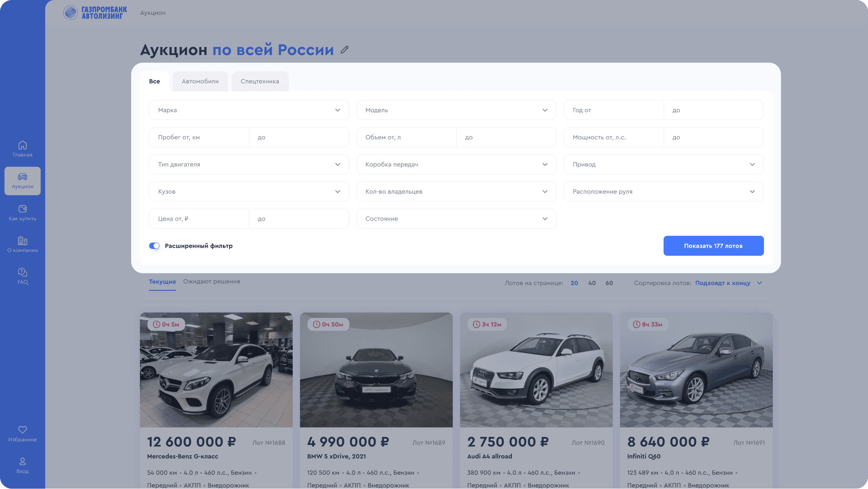Open the Расположение руля dropdown

click(664, 191)
